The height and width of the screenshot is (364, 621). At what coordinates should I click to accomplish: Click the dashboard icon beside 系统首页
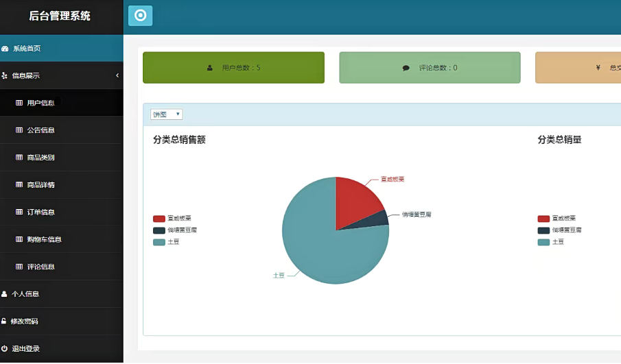click(5, 49)
